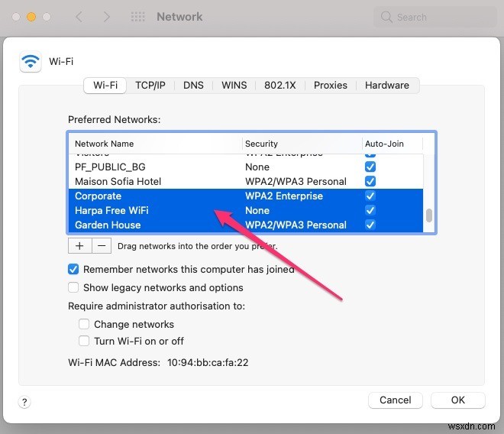
Task: Select the Corporate network row
Action: [x=246, y=196]
